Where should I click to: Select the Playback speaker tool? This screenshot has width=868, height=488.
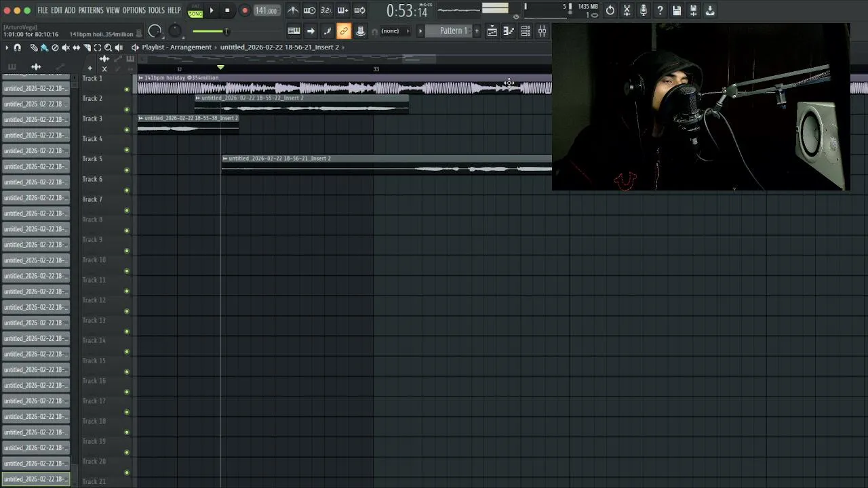coord(119,47)
